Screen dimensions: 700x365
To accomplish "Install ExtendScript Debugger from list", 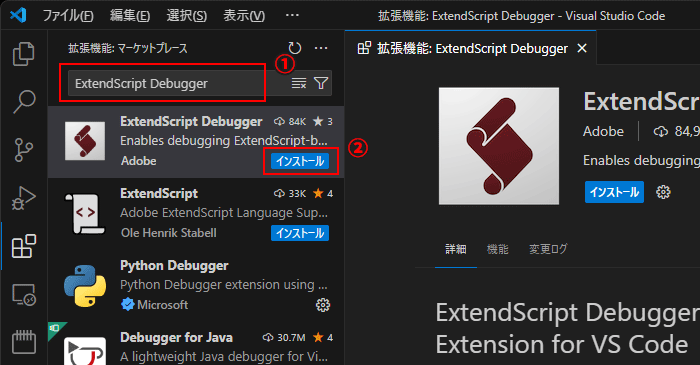I will tap(300, 161).
